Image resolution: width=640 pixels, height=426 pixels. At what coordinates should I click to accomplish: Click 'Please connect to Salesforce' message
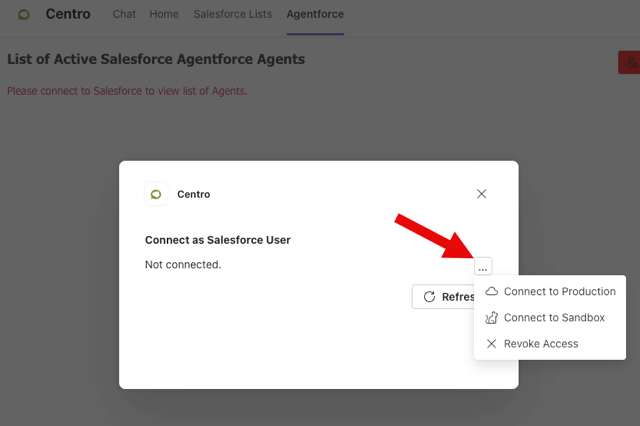tap(127, 91)
